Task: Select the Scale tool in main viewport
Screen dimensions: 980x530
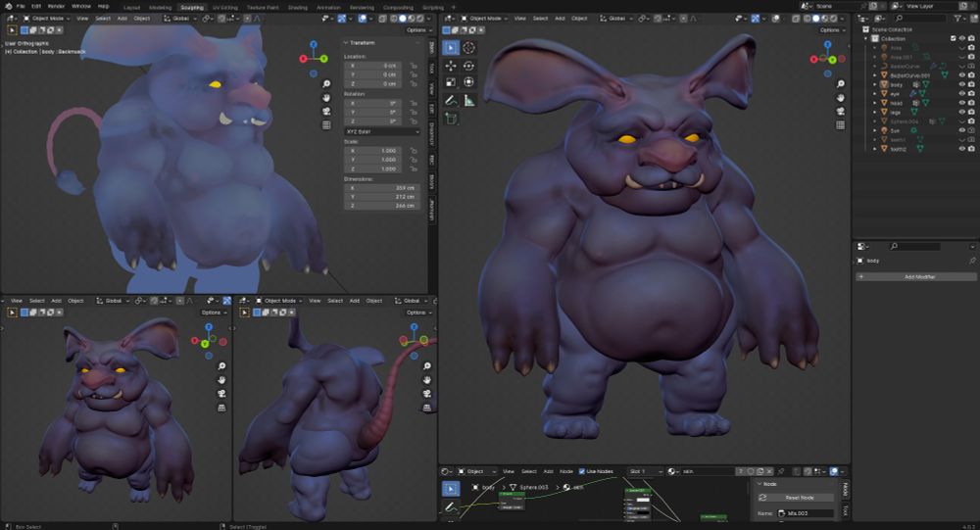Action: (x=451, y=82)
